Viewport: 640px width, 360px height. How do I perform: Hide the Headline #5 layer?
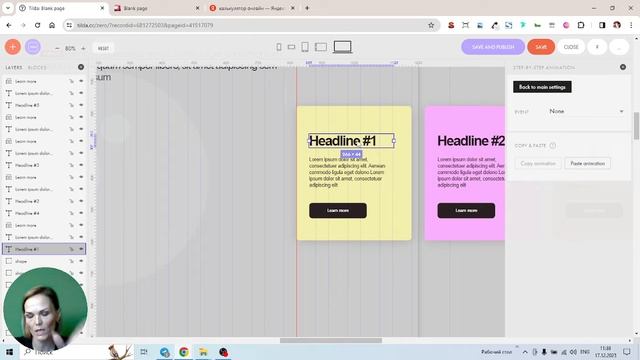coord(81,105)
